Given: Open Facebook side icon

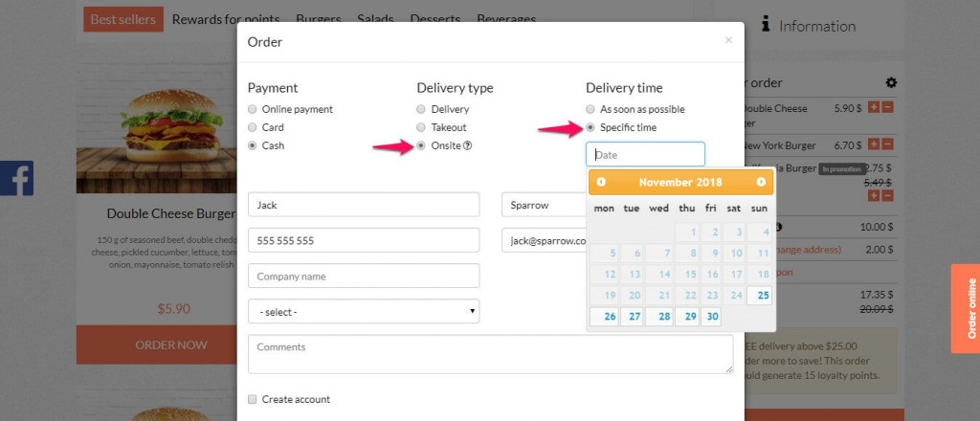Looking at the screenshot, I should [17, 178].
